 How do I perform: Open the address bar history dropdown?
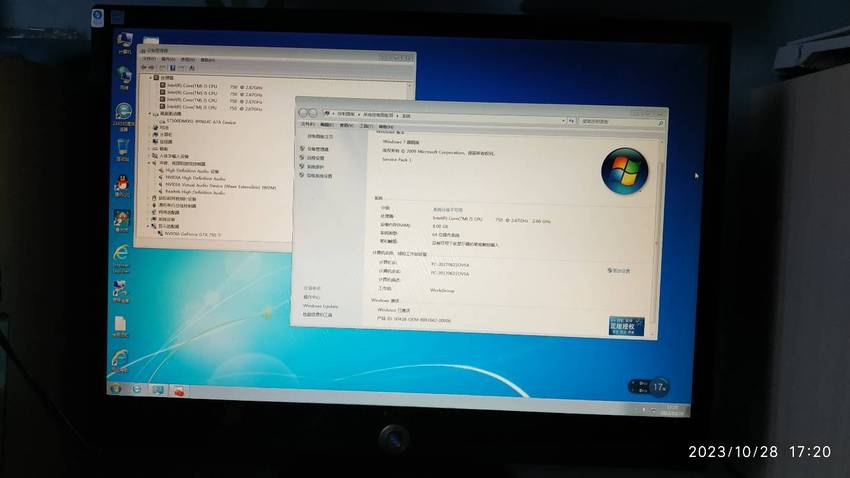563,120
